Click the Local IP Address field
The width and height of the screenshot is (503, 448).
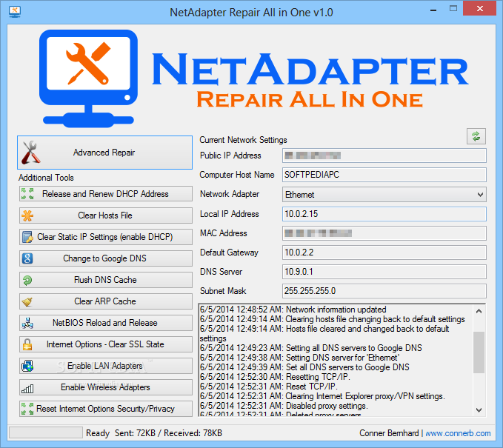click(384, 214)
